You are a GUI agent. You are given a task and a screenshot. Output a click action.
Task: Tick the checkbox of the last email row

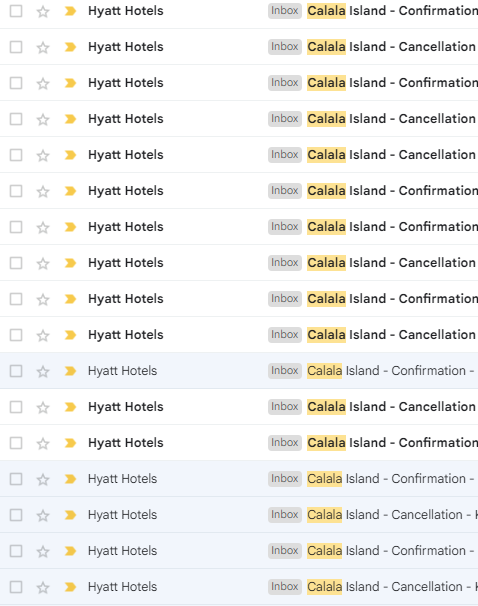pos(16,587)
